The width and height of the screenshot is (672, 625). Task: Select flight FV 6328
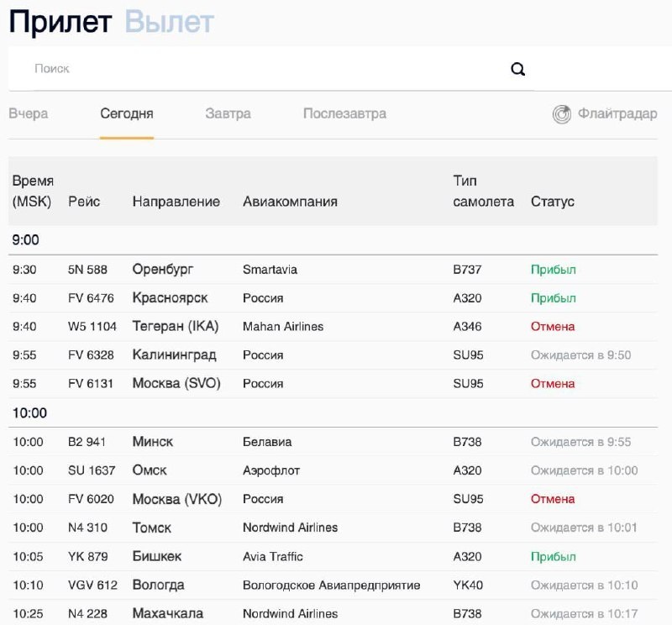[x=91, y=355]
